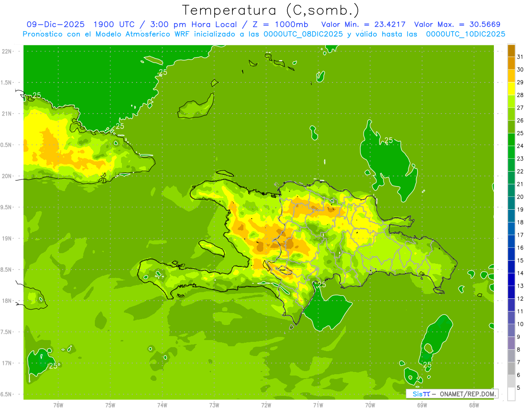Click the 71W longitude axis label

[318, 405]
